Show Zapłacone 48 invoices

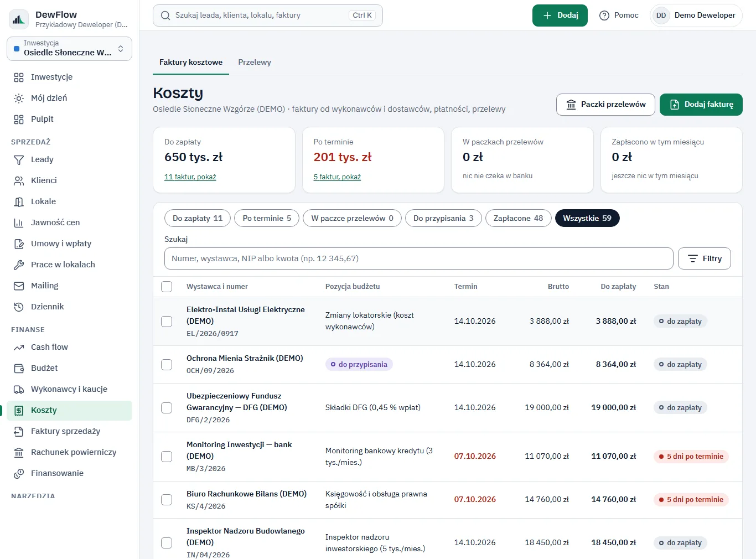click(518, 218)
